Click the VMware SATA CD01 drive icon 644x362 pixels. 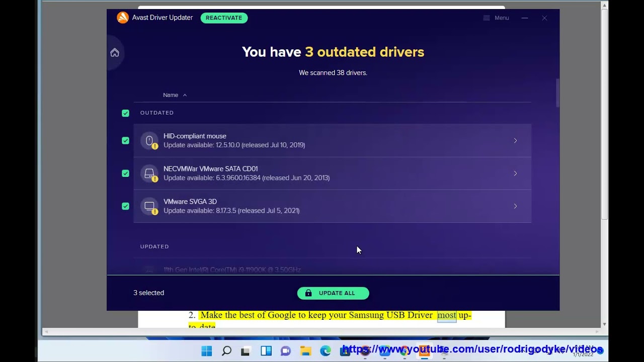(149, 173)
